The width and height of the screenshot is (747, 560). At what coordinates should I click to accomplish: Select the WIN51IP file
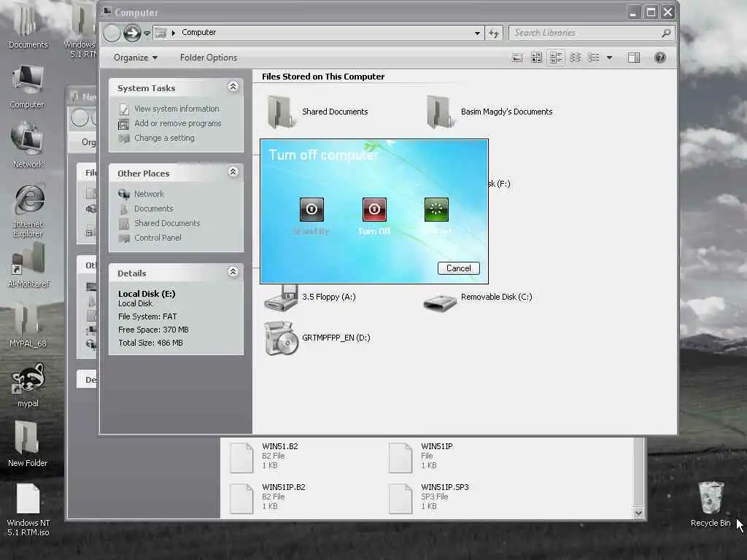pos(421,456)
